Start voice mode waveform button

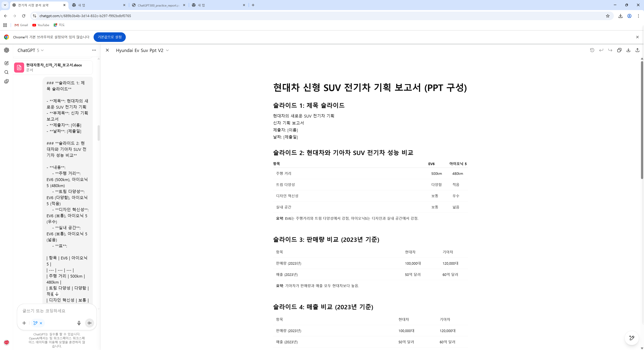(x=90, y=323)
